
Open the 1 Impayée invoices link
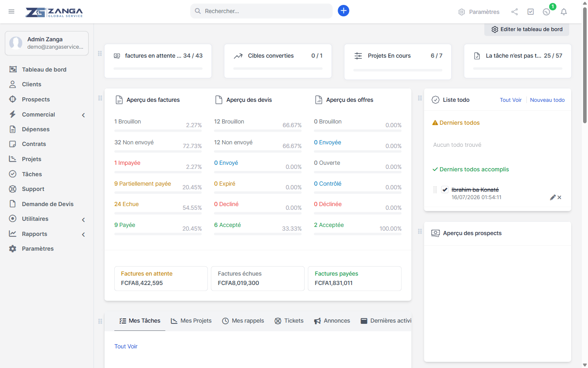(127, 163)
